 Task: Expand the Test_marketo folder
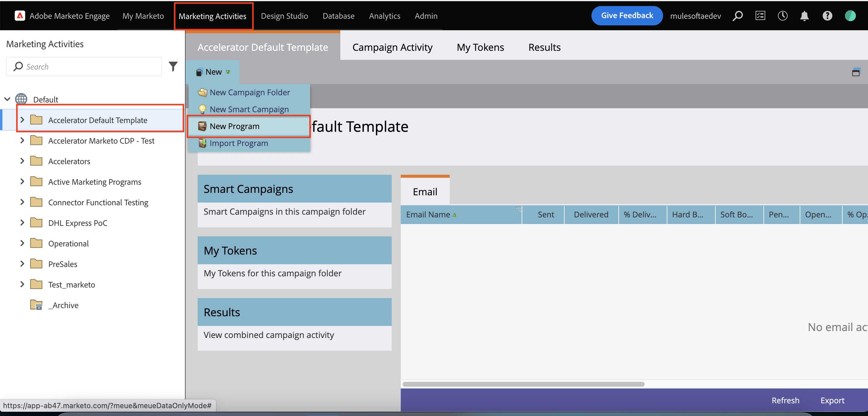(22, 284)
